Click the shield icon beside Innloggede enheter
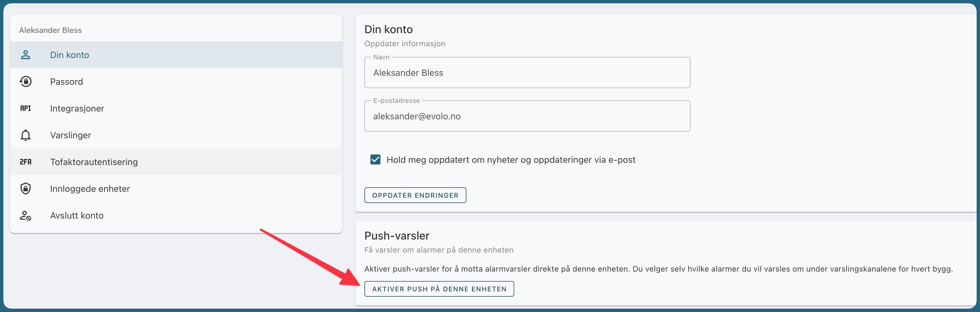Image resolution: width=980 pixels, height=312 pixels. tap(26, 188)
